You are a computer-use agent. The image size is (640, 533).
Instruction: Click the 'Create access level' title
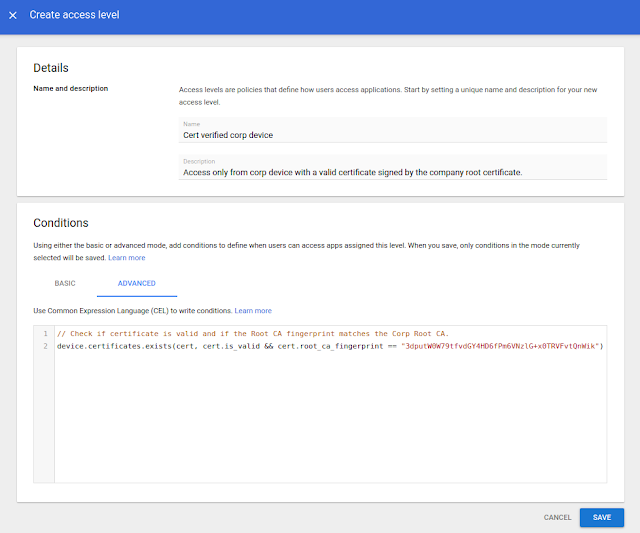click(x=74, y=15)
